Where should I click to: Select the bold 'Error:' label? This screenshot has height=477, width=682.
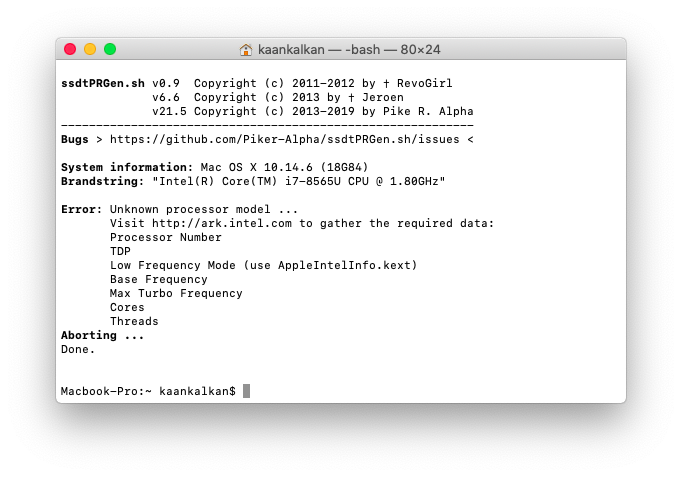[81, 209]
